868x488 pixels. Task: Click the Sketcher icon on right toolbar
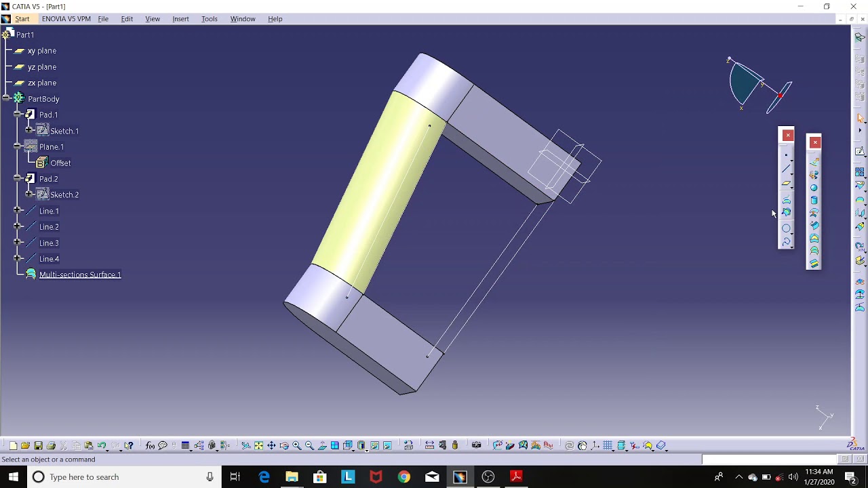click(860, 152)
